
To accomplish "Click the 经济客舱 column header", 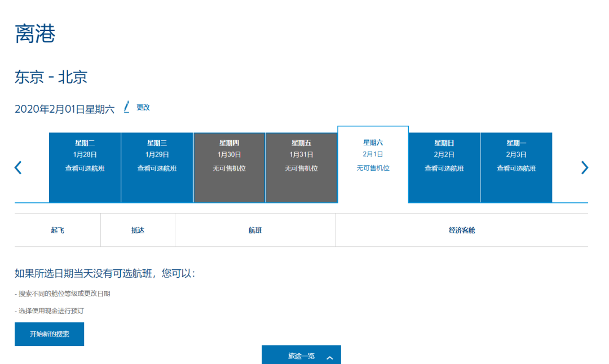I will (x=462, y=230).
